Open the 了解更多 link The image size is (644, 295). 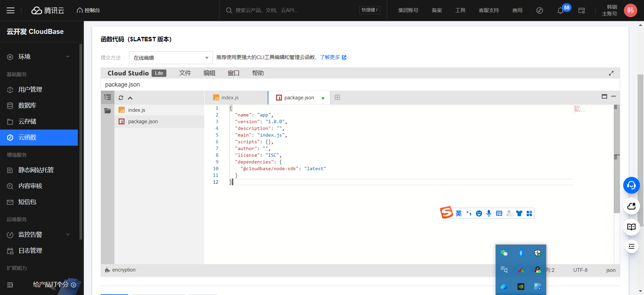tap(333, 57)
